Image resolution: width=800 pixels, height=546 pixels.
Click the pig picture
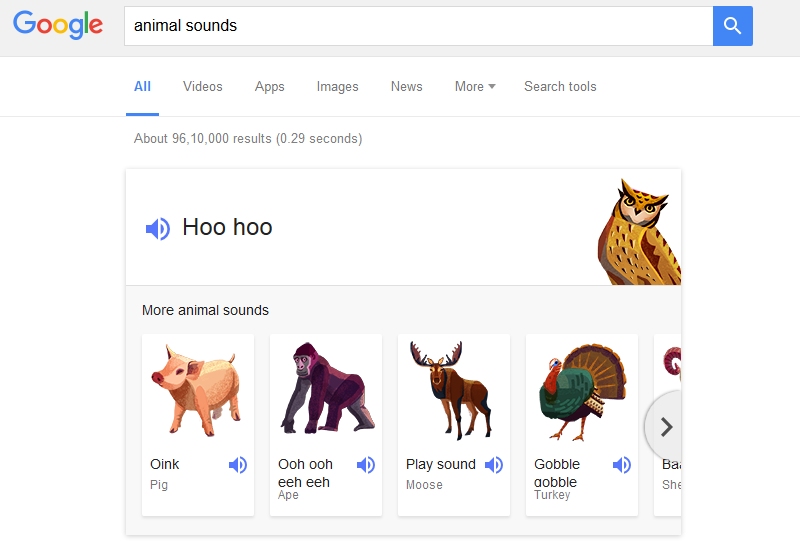[x=196, y=389]
